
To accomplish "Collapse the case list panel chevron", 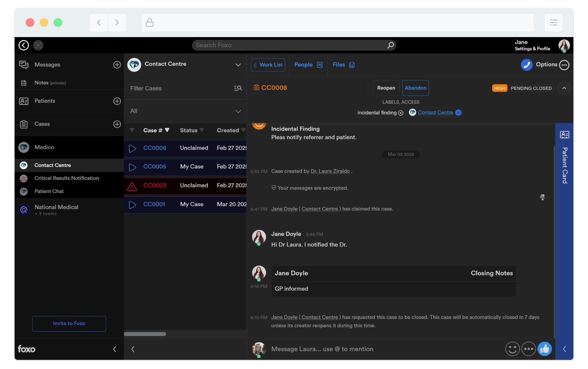I will point(133,349).
